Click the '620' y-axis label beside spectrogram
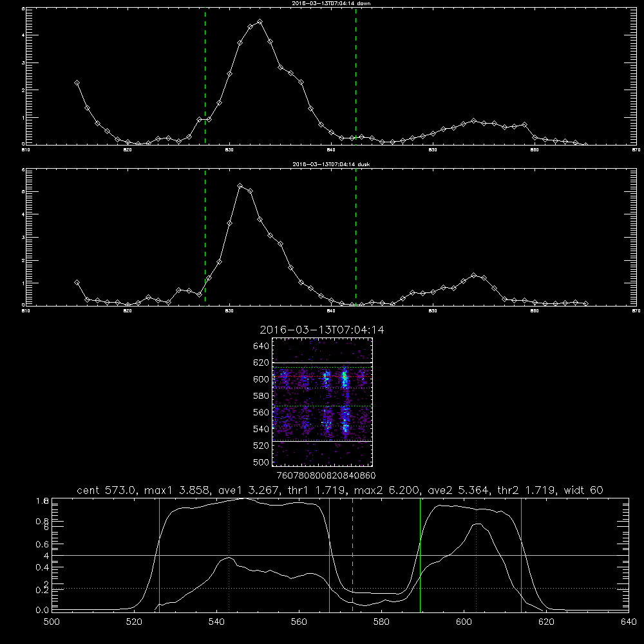Viewport: 644px width, 644px height. coord(261,363)
